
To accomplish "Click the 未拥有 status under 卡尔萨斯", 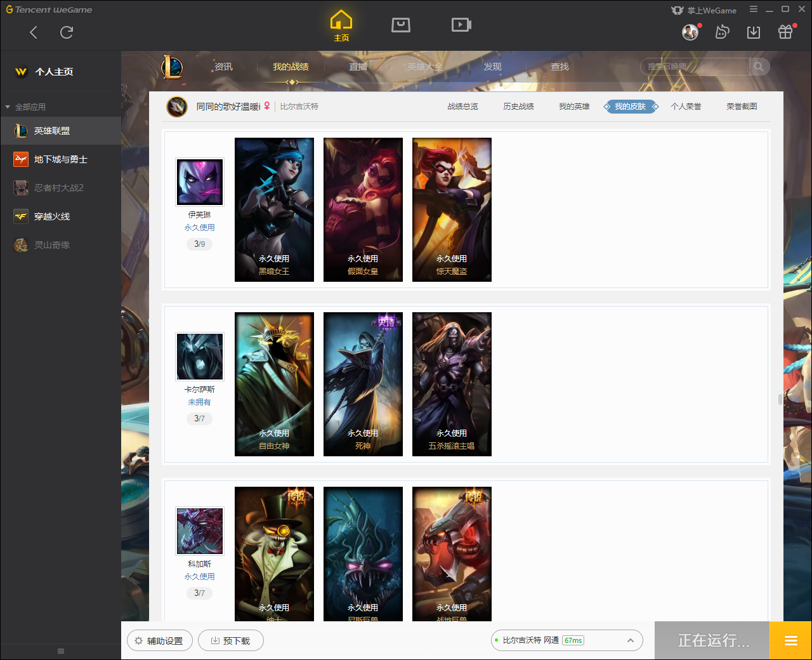I will 199,402.
